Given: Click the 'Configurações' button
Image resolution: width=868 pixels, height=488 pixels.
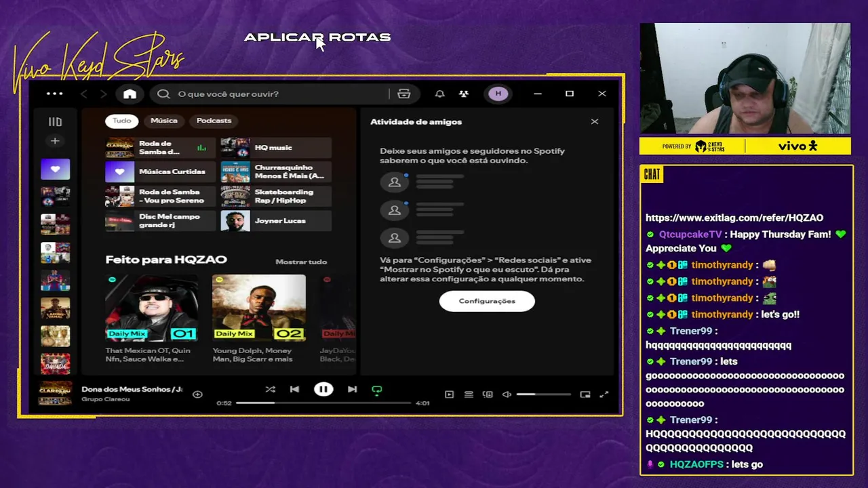Looking at the screenshot, I should [x=487, y=301].
